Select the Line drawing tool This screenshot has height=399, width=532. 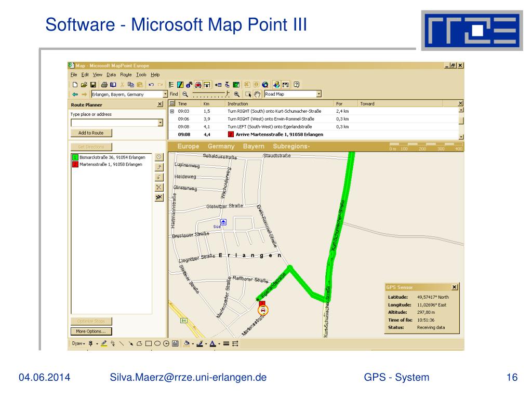122,344
